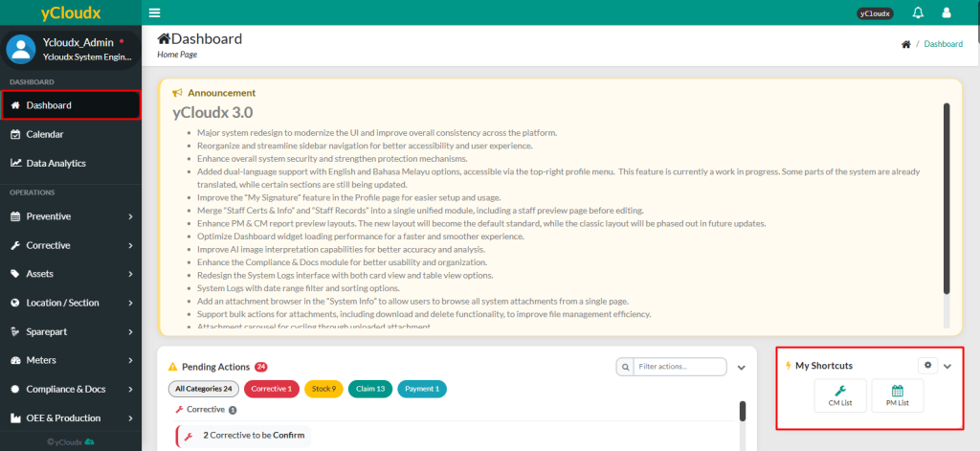
Task: Click the Data Analytics chart icon
Action: (x=15, y=163)
